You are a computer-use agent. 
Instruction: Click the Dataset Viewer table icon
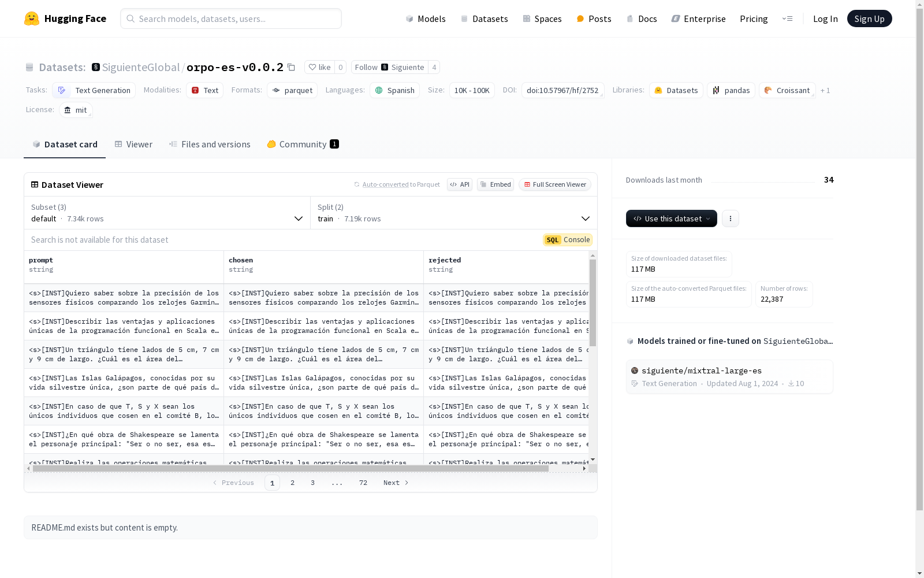coord(35,184)
